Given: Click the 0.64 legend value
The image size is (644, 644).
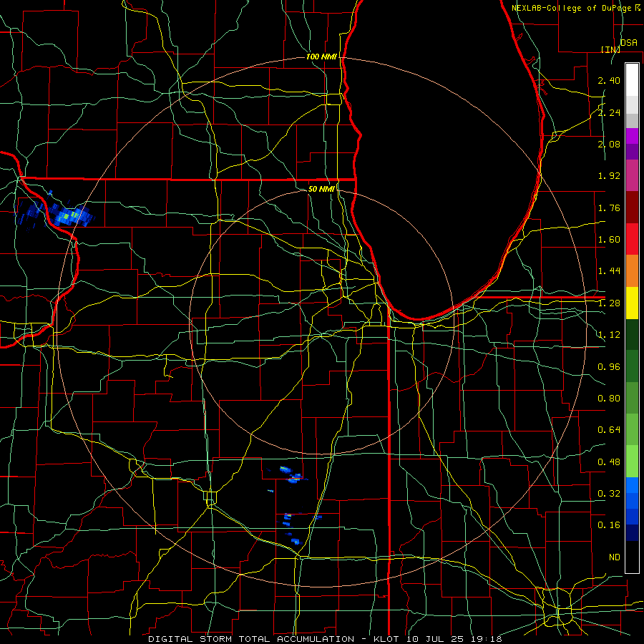Looking at the screenshot, I should [609, 430].
